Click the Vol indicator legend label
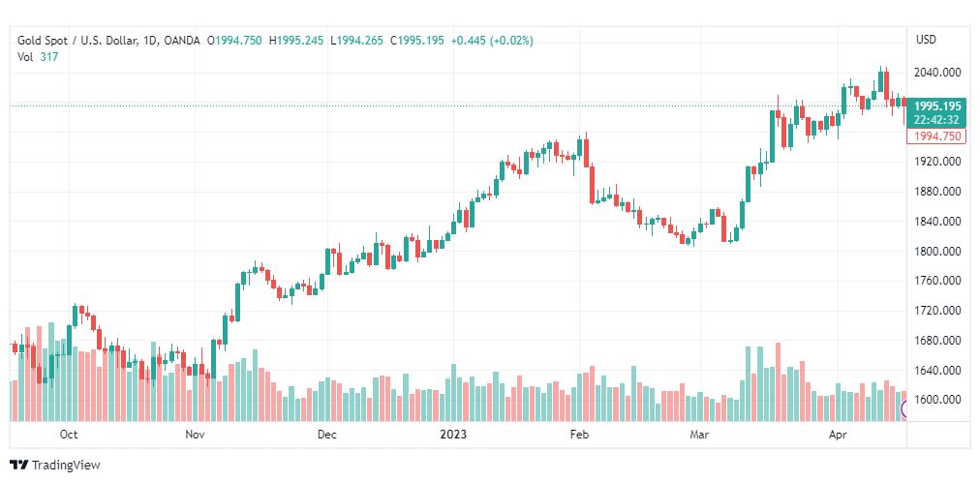The height and width of the screenshot is (482, 980). point(26,56)
